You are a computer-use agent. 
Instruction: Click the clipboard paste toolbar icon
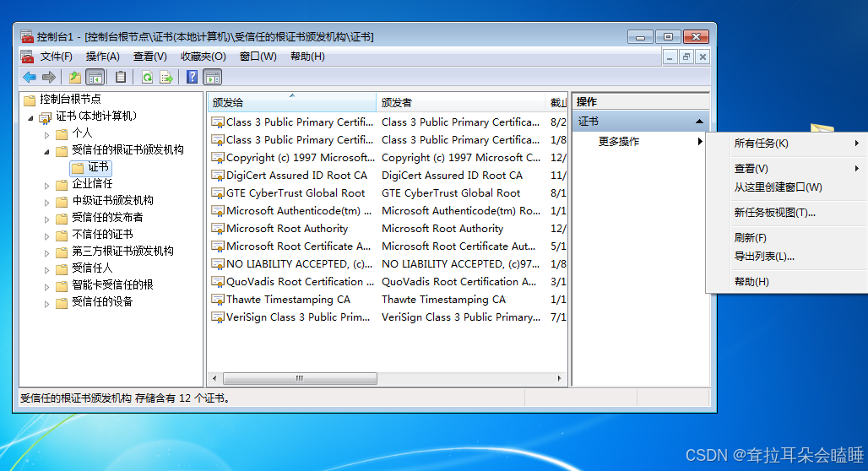point(121,78)
